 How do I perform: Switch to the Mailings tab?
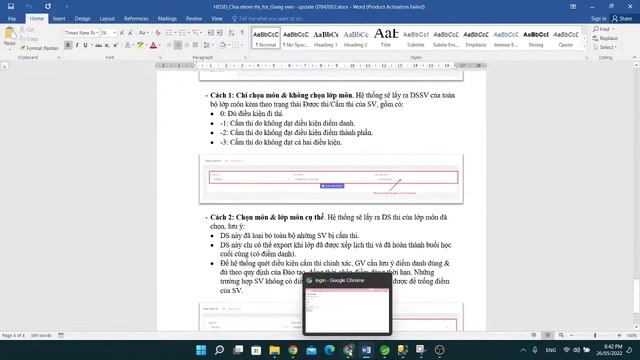click(x=167, y=19)
